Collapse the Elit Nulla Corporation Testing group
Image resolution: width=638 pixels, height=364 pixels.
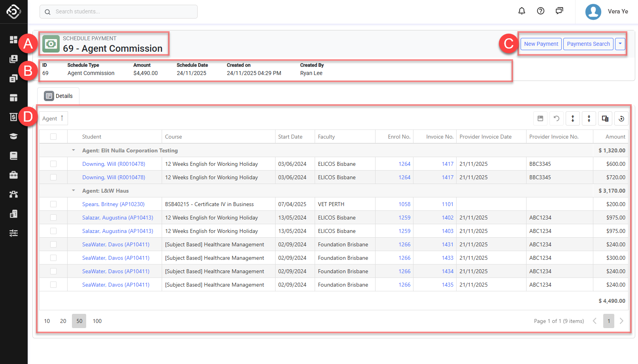click(x=74, y=150)
